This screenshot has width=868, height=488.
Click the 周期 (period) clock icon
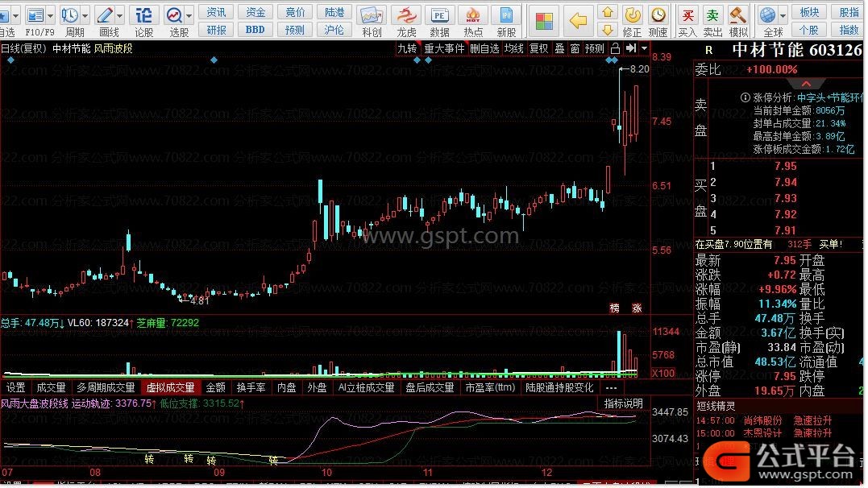(70, 15)
